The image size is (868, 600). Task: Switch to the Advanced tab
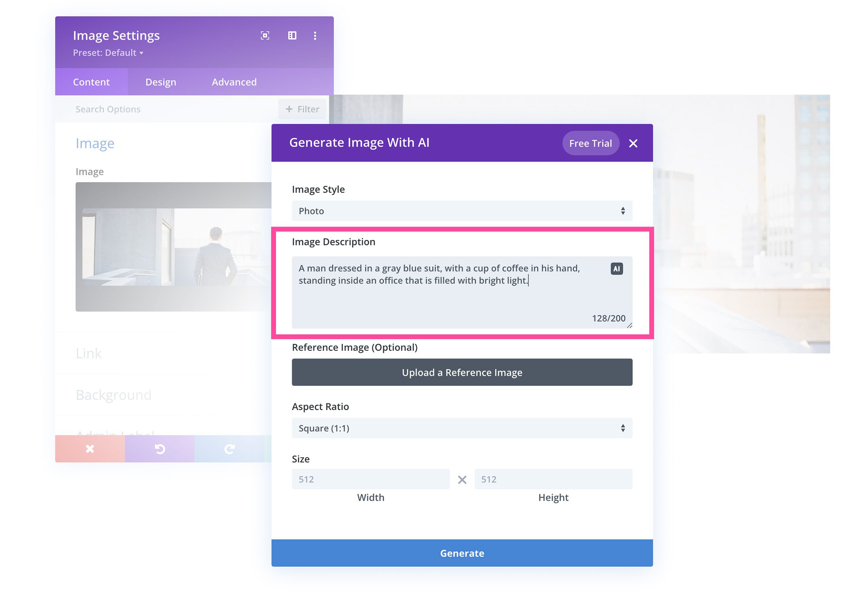pos(233,82)
